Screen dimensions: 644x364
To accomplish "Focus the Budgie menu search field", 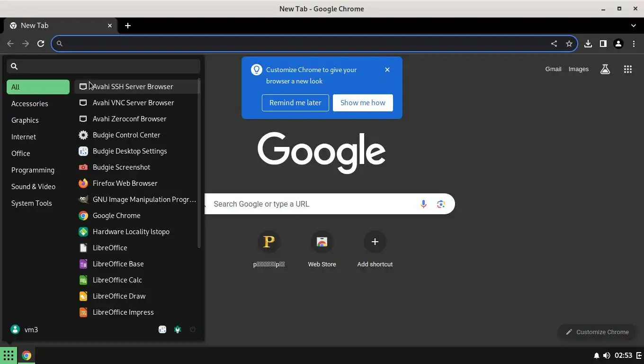I will click(x=103, y=66).
